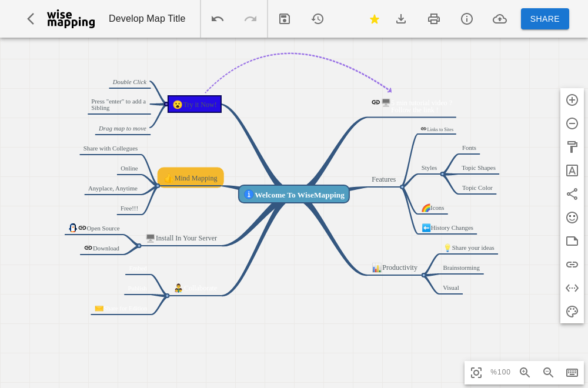Select the 'Topic Shapes' subtopic

pyautogui.click(x=479, y=168)
